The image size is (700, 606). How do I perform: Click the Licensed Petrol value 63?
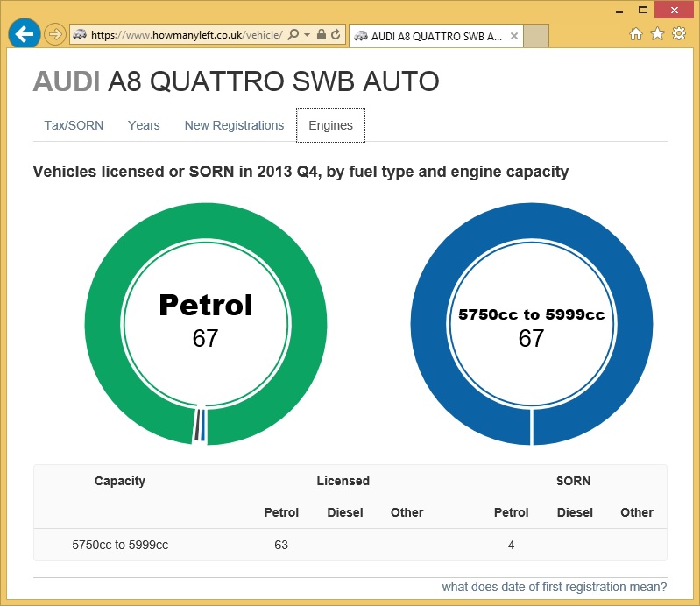(281, 545)
